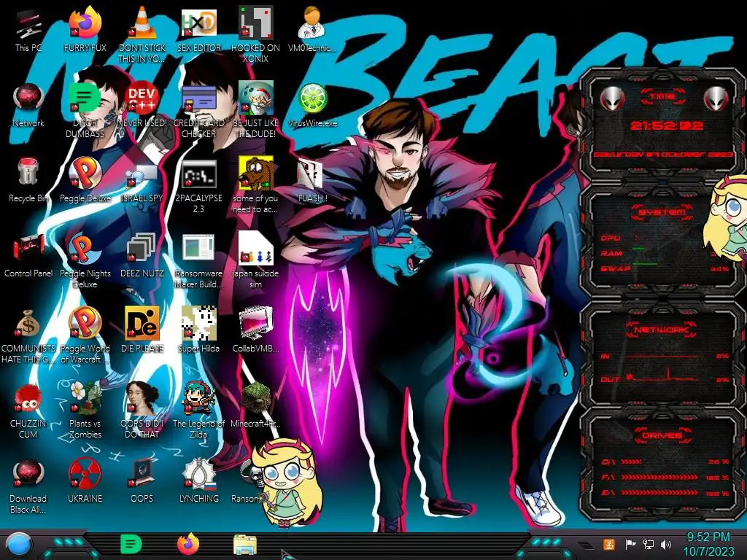
Task: Click the NETWORK widget header
Action: click(662, 329)
